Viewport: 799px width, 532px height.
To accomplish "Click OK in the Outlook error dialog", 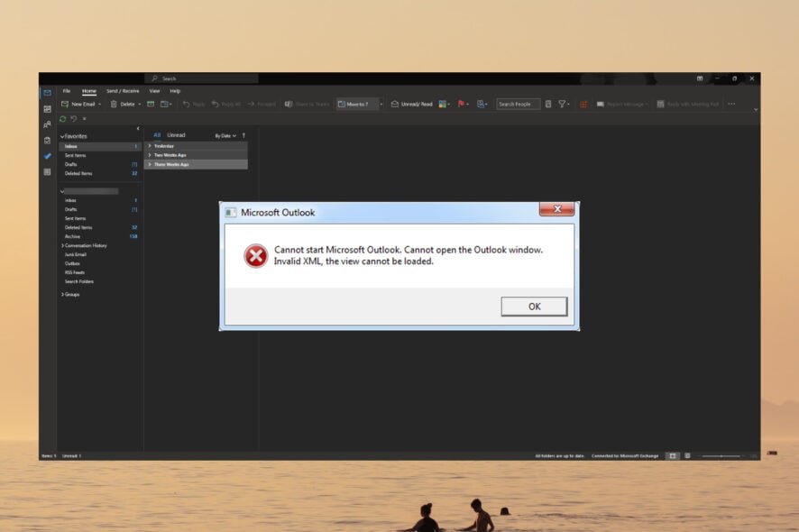I will pos(534,307).
